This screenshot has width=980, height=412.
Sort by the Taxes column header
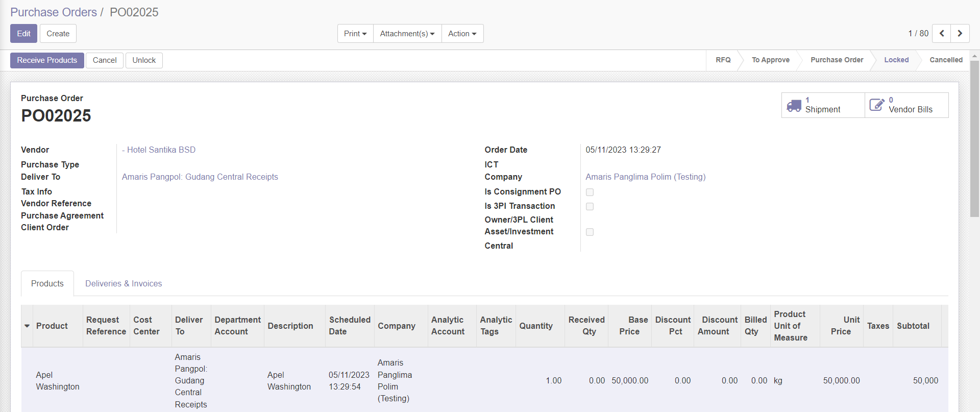(878, 326)
